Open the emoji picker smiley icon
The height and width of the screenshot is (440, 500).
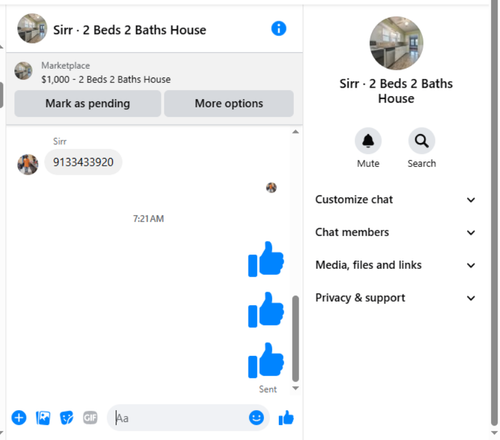pyautogui.click(x=256, y=417)
